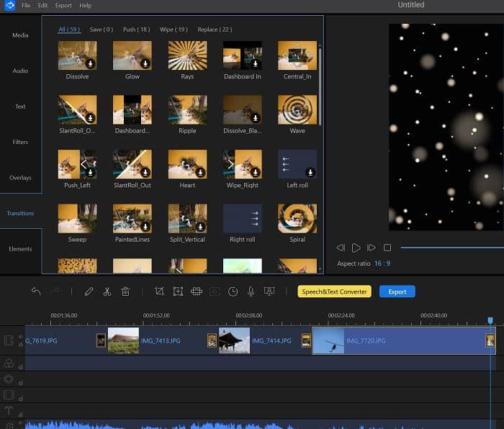Toggle lock on the overlay track
This screenshot has height=429, width=504.
20,381
